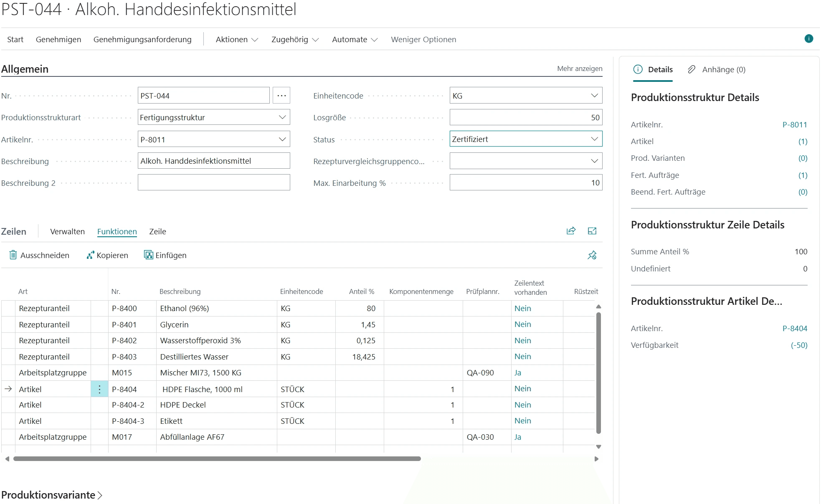The width and height of the screenshot is (821, 504).
Task: Click the Kopieren icon in Zeilen toolbar
Action: [90, 255]
